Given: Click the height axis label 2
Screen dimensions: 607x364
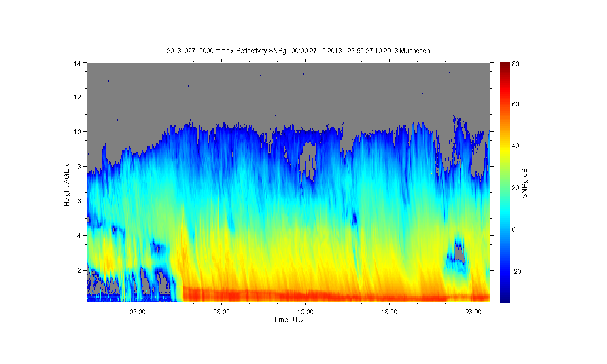Looking at the screenshot, I should 79,270.
